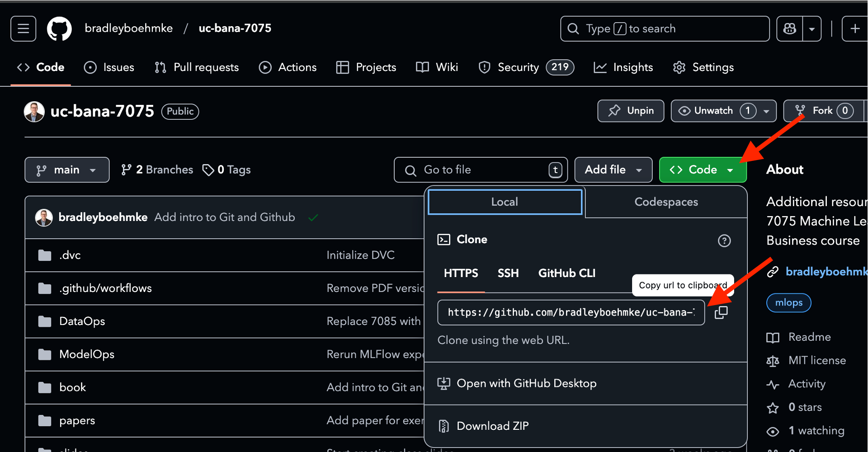Image resolution: width=868 pixels, height=452 pixels.
Task: Open the Add file dropdown
Action: click(613, 170)
